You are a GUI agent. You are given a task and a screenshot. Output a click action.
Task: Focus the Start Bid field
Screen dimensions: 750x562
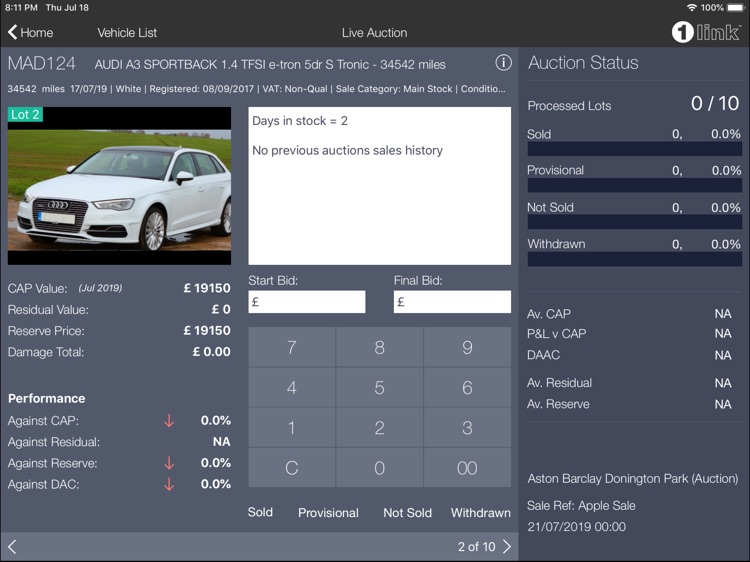pos(307,302)
